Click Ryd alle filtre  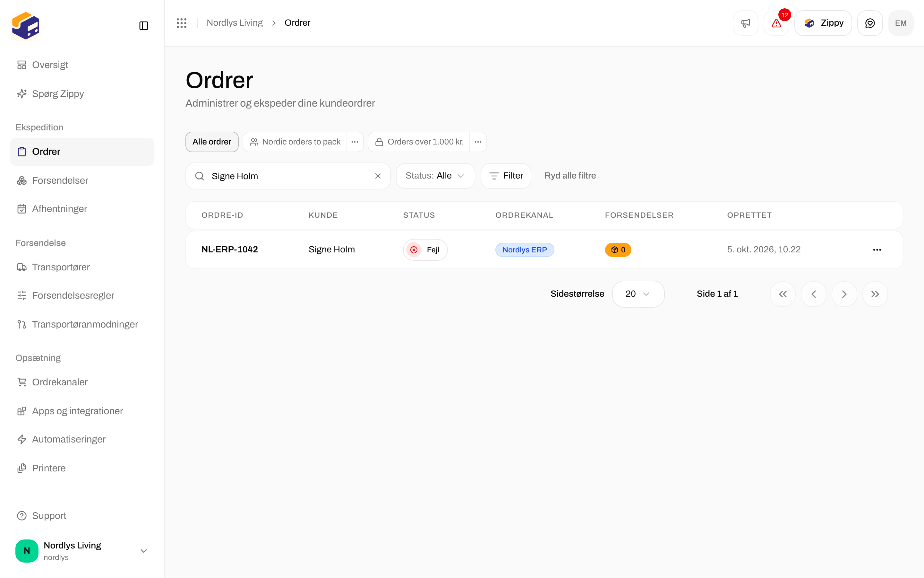pyautogui.click(x=570, y=176)
